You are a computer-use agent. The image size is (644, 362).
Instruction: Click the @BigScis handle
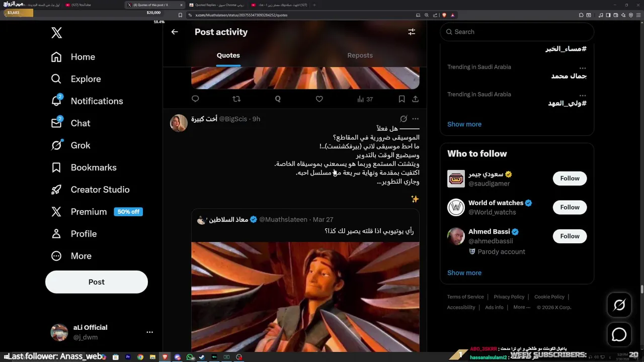click(233, 119)
